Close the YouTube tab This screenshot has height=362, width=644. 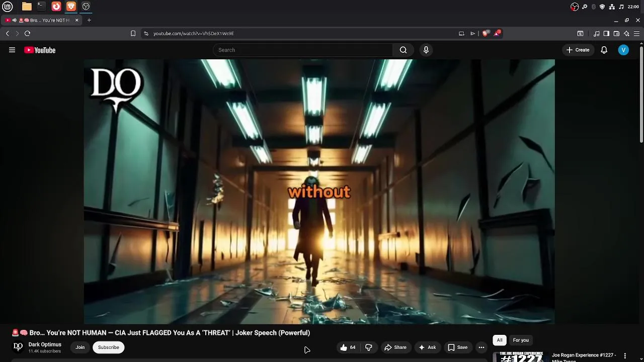(x=76, y=20)
